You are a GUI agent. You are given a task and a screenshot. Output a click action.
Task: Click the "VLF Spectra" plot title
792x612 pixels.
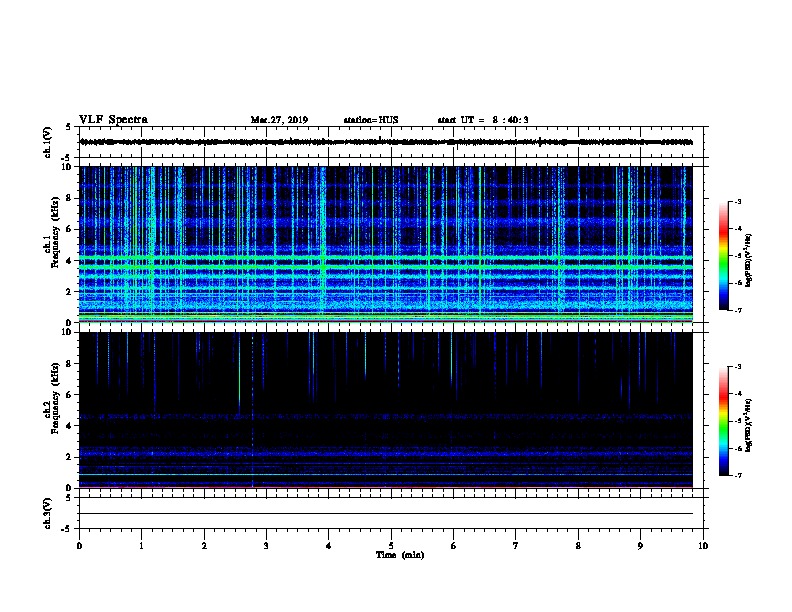113,120
